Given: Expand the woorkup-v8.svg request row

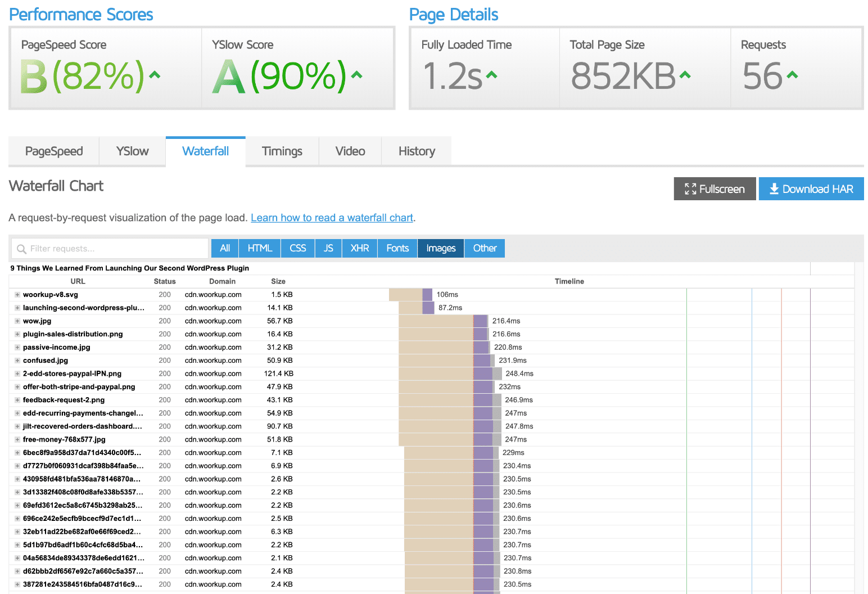Looking at the screenshot, I should pos(17,295).
